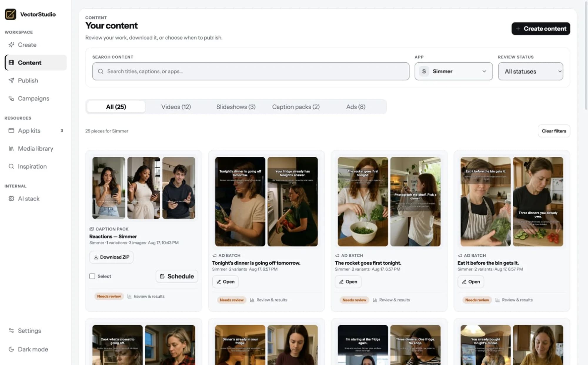Click thumbnail 'Cook what's closest to going off'
Screen dimensions: 588x365
[x=118, y=345]
